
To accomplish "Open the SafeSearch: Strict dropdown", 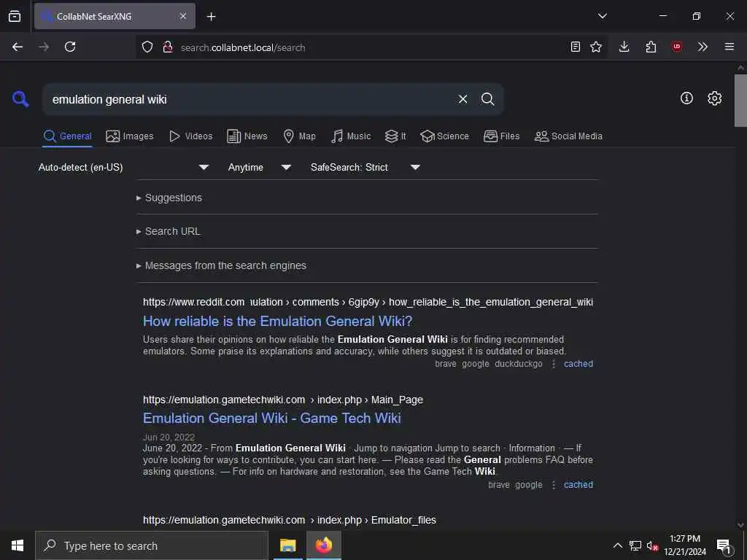I will (365, 167).
